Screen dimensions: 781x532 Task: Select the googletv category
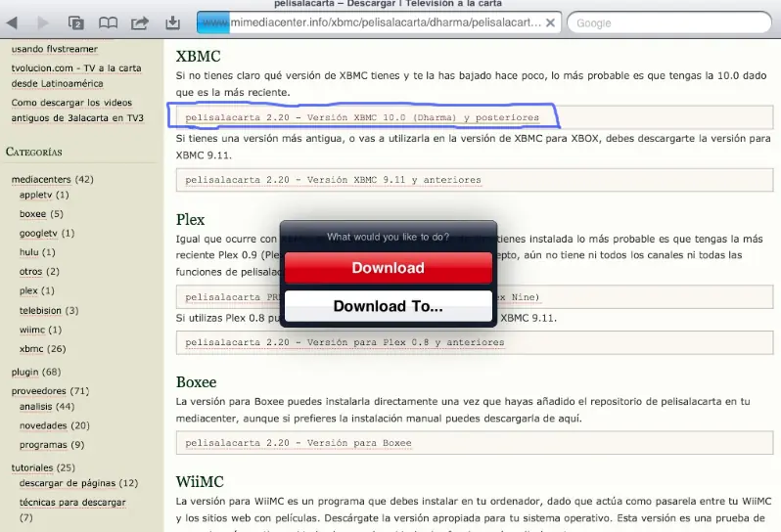pyautogui.click(x=38, y=233)
